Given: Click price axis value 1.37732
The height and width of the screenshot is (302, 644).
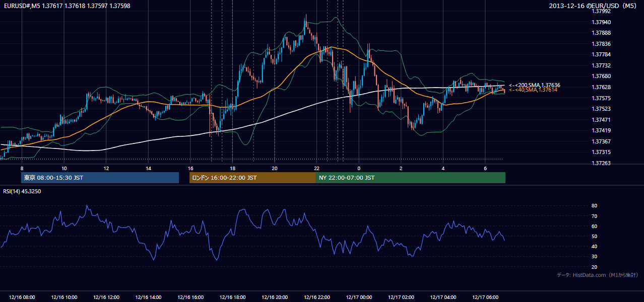Looking at the screenshot, I should point(602,65).
